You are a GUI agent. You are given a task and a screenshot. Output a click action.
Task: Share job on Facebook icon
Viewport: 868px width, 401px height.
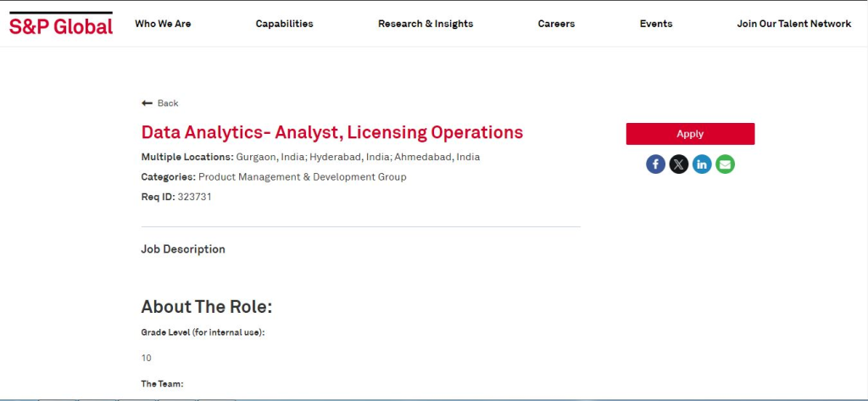(655, 164)
